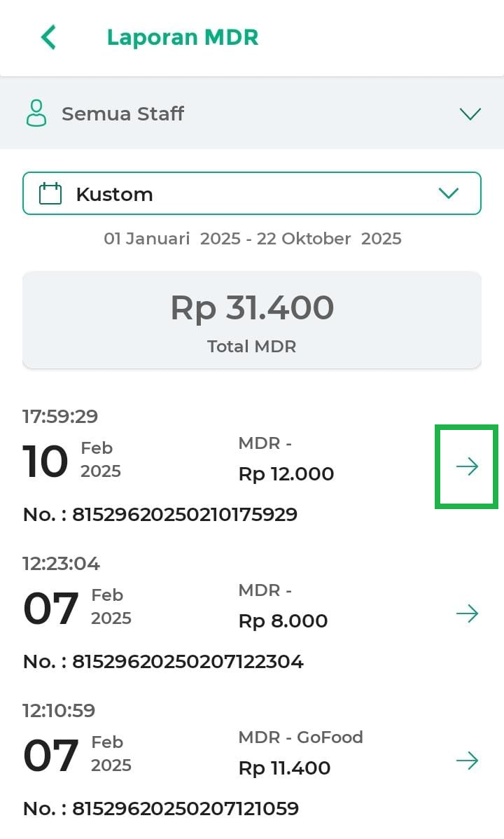Open details arrow for Rp 12.000 transaction
The image size is (504, 839).
[467, 466]
